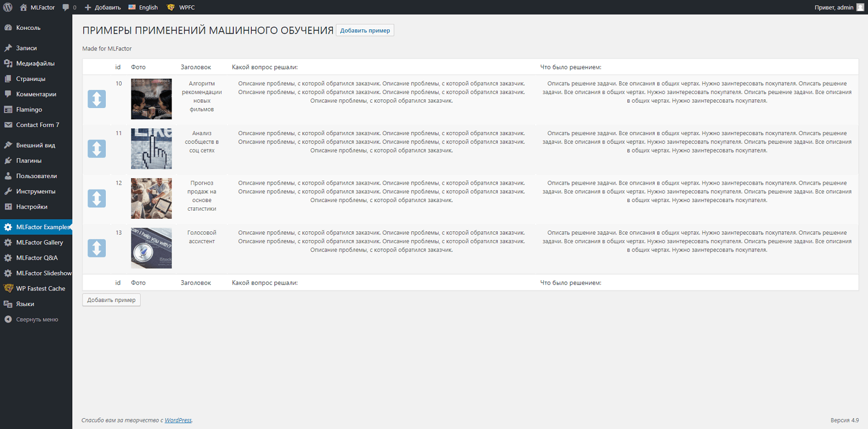The image size is (868, 429).
Task: Open the social network analysis thumbnail
Action: coord(151,149)
